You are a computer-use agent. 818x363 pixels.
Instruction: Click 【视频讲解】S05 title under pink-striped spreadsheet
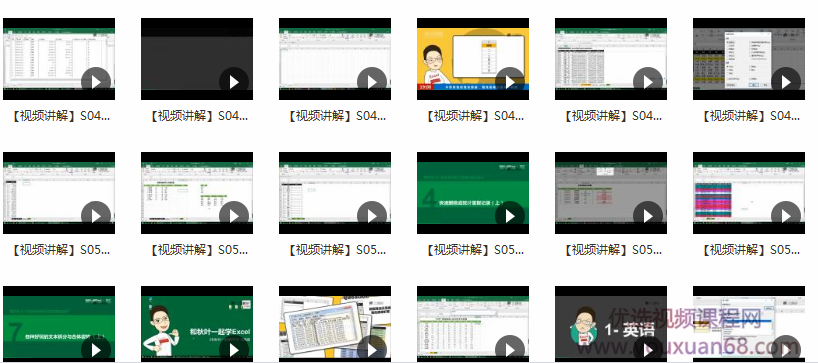pyautogui.click(x=750, y=250)
